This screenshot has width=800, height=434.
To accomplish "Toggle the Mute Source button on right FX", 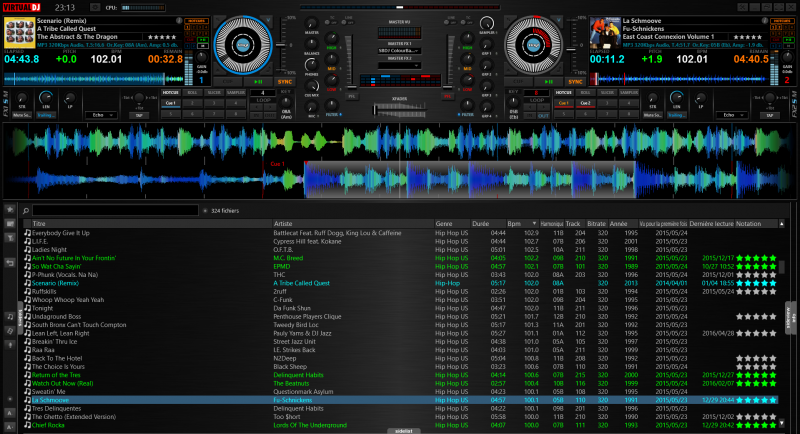I will tap(653, 115).
